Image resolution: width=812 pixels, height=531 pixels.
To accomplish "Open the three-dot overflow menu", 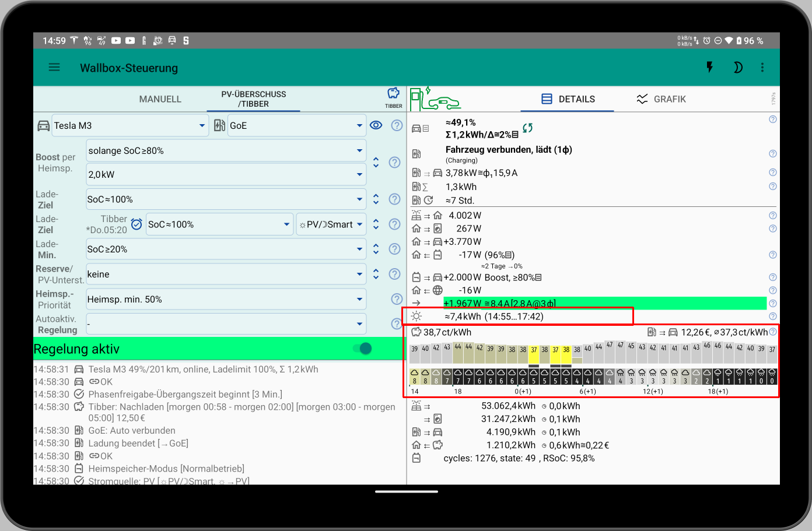I will tap(762, 67).
